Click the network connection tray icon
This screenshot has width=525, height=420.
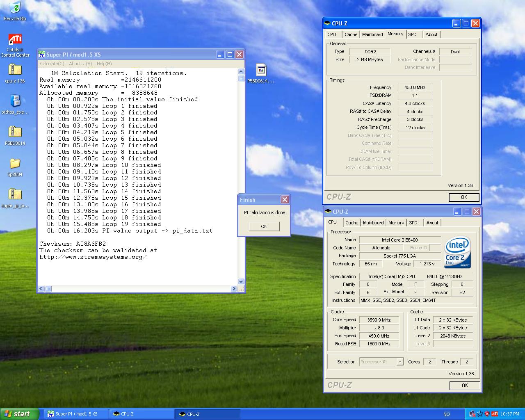point(472,414)
